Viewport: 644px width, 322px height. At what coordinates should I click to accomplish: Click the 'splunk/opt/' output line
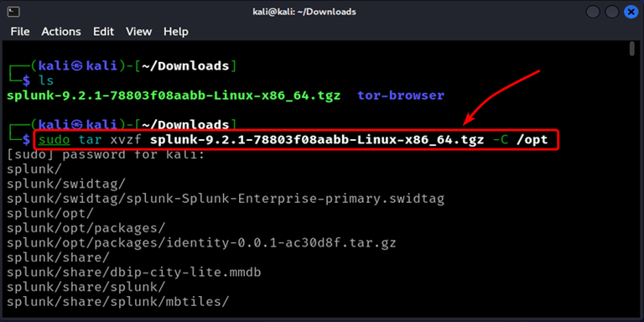(x=50, y=213)
